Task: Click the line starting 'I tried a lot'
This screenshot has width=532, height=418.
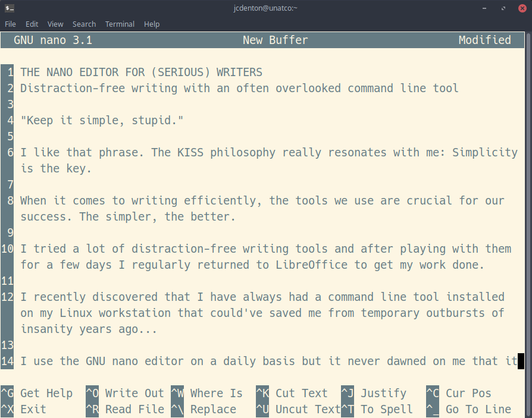Action: click(265, 249)
